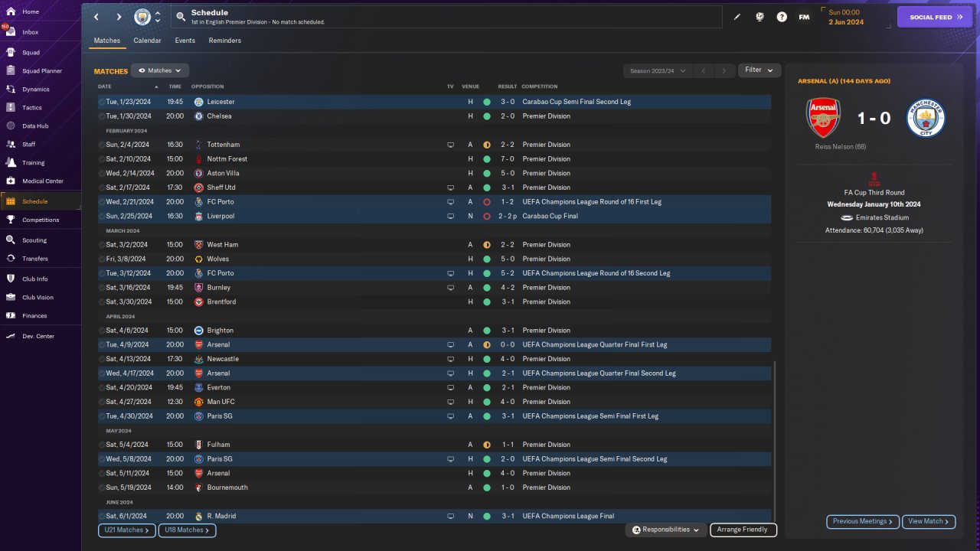Open U21 Matches
The height and width of the screenshot is (551, 980).
[126, 530]
